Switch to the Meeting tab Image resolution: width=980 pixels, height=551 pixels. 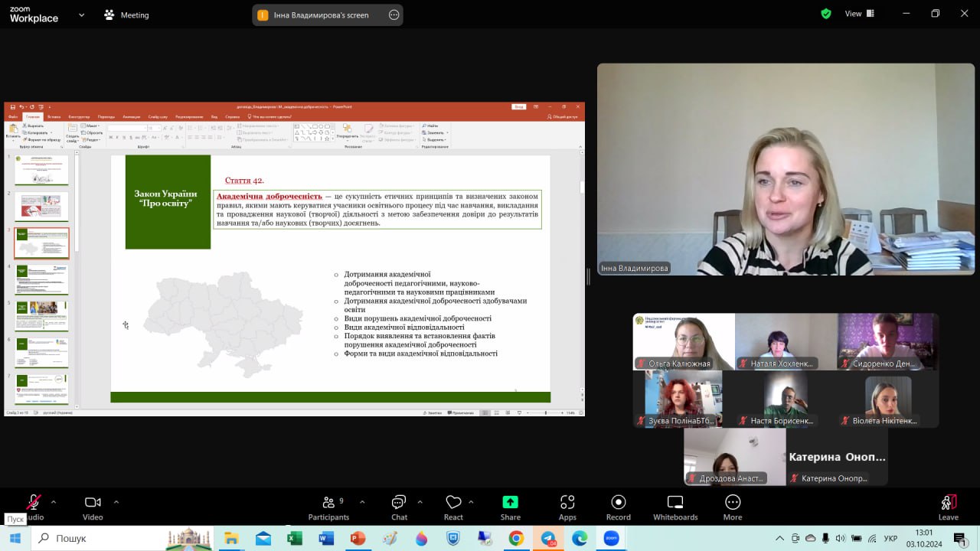click(x=127, y=15)
